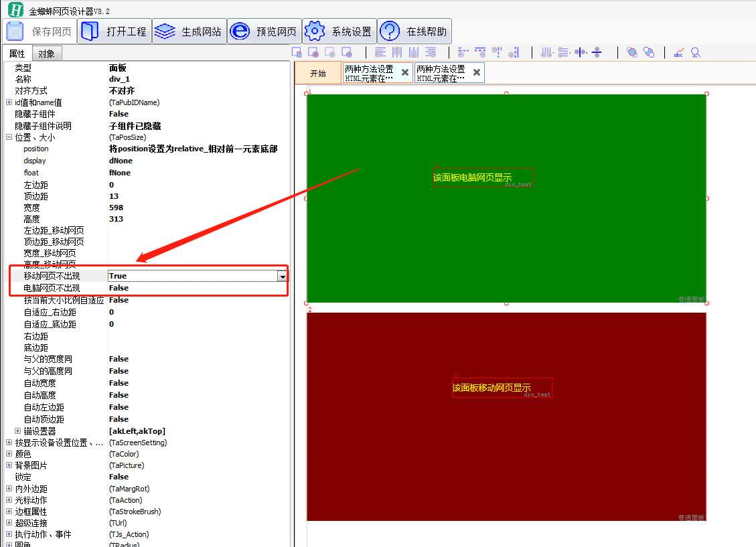Expand the 锚设置器 property node

17,431
